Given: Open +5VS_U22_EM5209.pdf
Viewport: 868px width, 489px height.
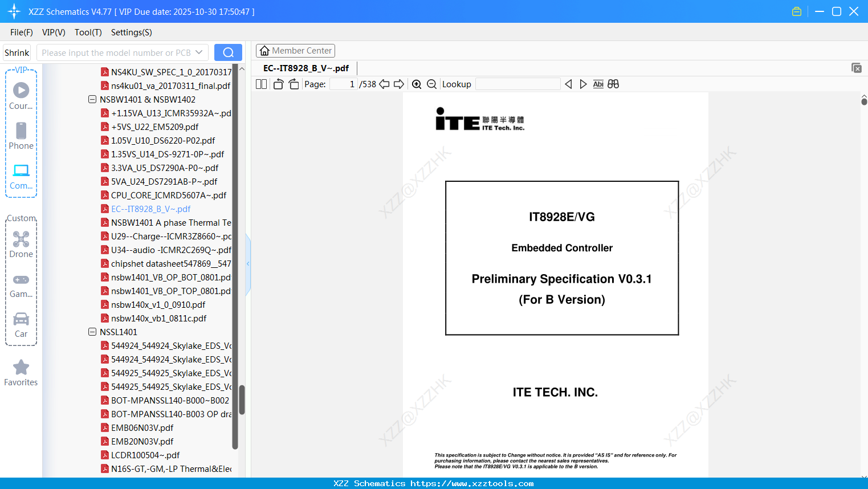Looking at the screenshot, I should 155,127.
